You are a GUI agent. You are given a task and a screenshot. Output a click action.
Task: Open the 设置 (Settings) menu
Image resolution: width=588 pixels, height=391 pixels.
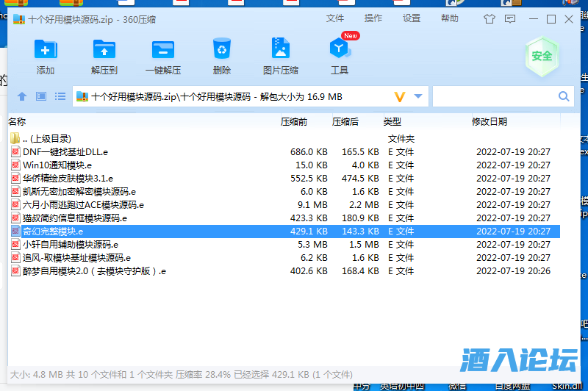point(412,18)
